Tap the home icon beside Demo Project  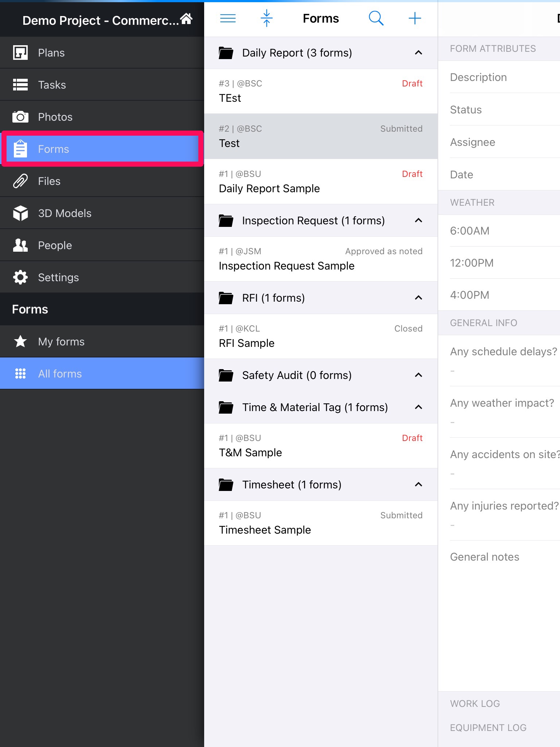(x=186, y=18)
